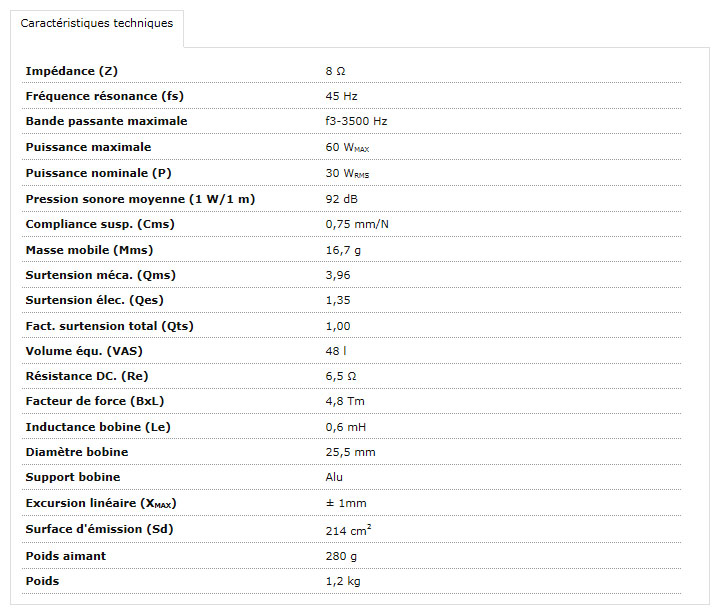Click the 60 Wmax maximum power value
Screen dimensions: 719x614
[347, 147]
